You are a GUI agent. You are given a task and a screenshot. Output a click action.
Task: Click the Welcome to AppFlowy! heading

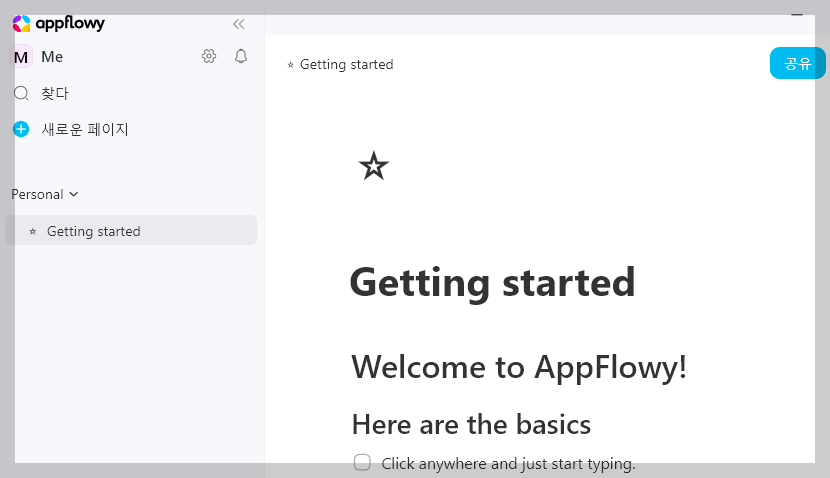[519, 367]
